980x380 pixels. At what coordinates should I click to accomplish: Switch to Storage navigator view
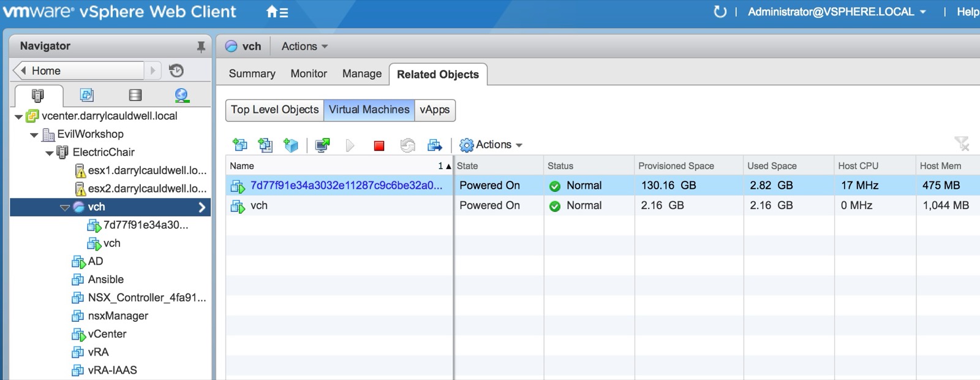pyautogui.click(x=135, y=95)
